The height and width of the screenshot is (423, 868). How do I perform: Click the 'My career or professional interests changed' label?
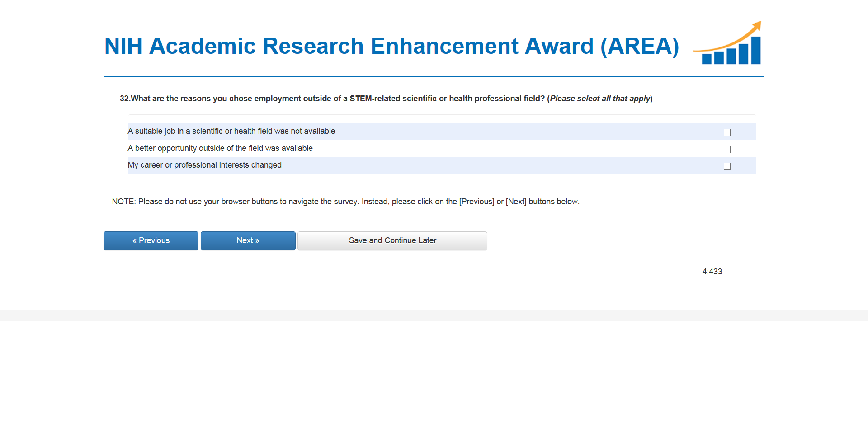[x=205, y=165]
